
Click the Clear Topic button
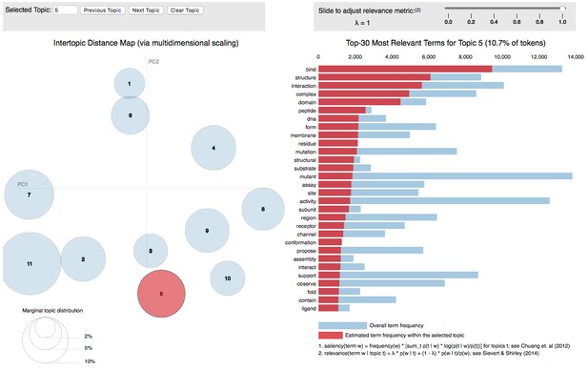click(x=185, y=10)
